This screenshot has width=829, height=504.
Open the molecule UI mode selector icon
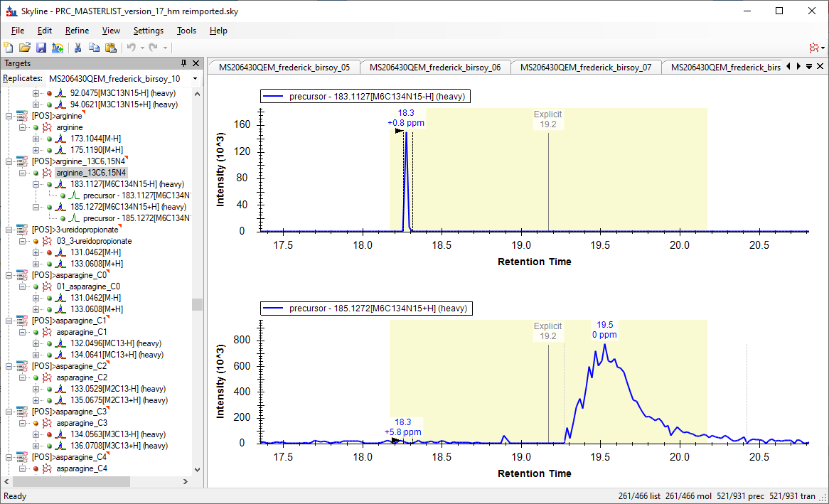click(x=815, y=48)
